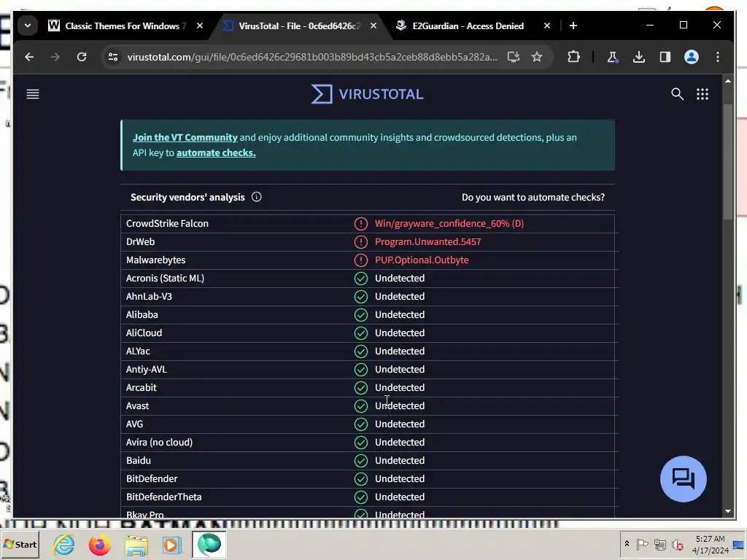Click the install app icon in address bar

click(x=513, y=57)
